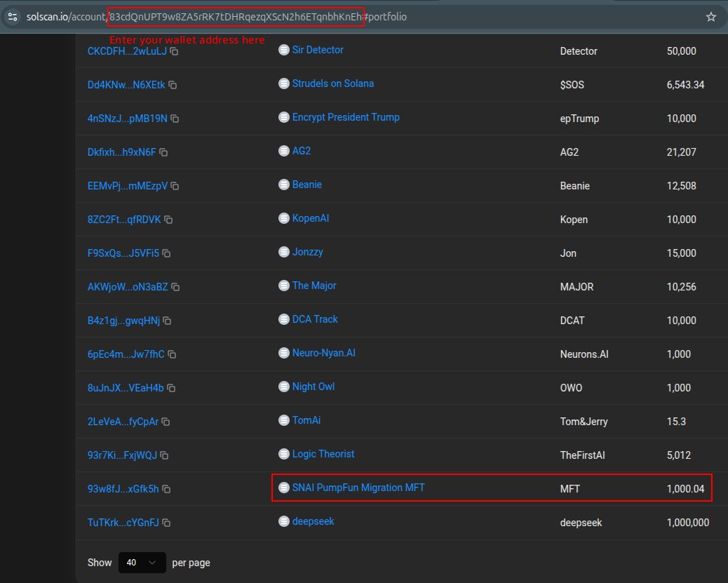Copy address 8ZC2Ft...qfRDVK
728x583 pixels.
click(168, 220)
